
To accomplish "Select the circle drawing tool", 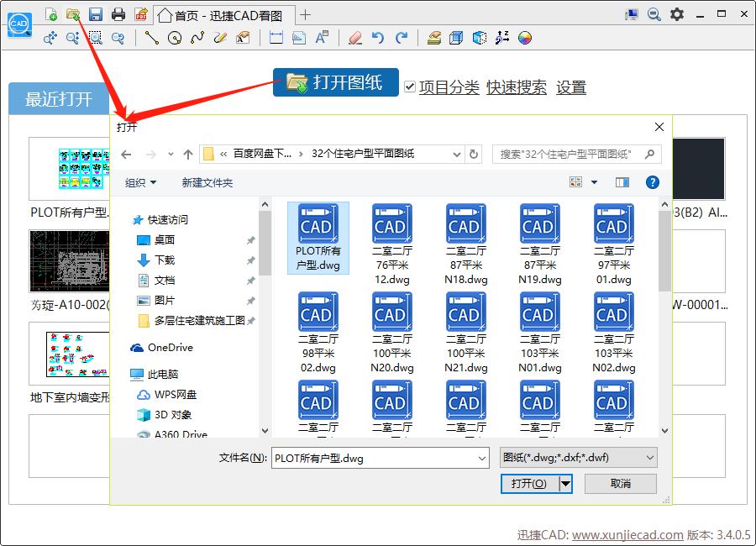I will [x=175, y=38].
